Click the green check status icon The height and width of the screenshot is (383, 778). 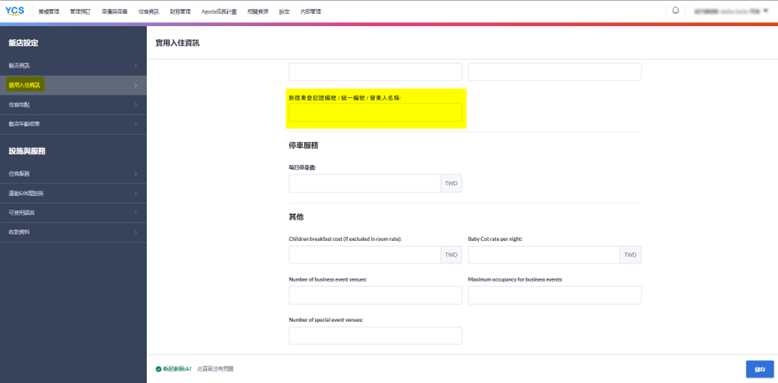point(158,369)
